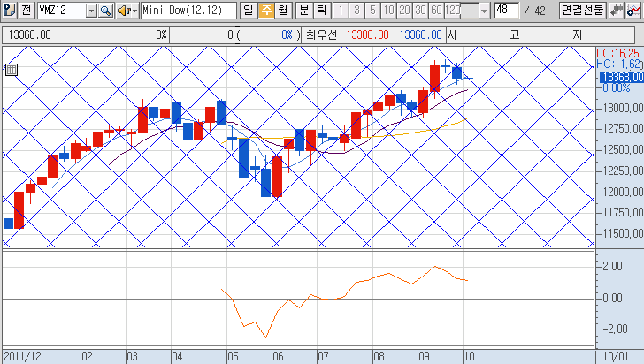Click the chart tool icon beside 연결선물
Viewport: 644px width, 364px height.
pos(617,11)
